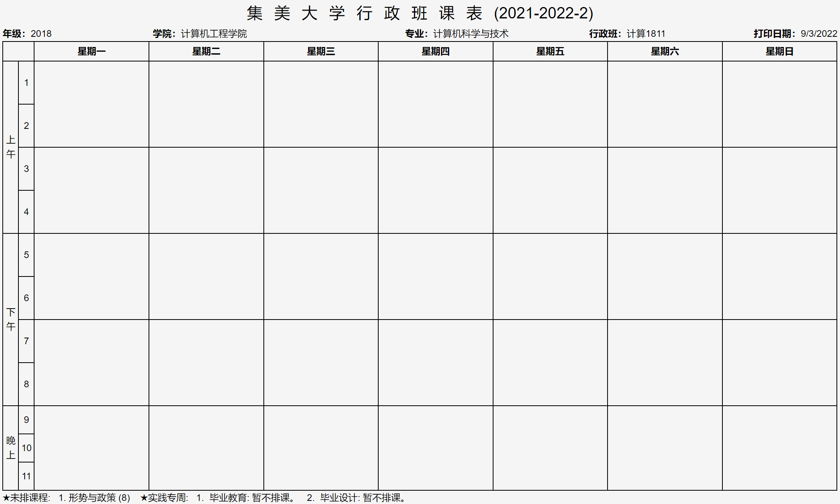Select the 星期一 column header
The width and height of the screenshot is (840, 504).
click(92, 51)
